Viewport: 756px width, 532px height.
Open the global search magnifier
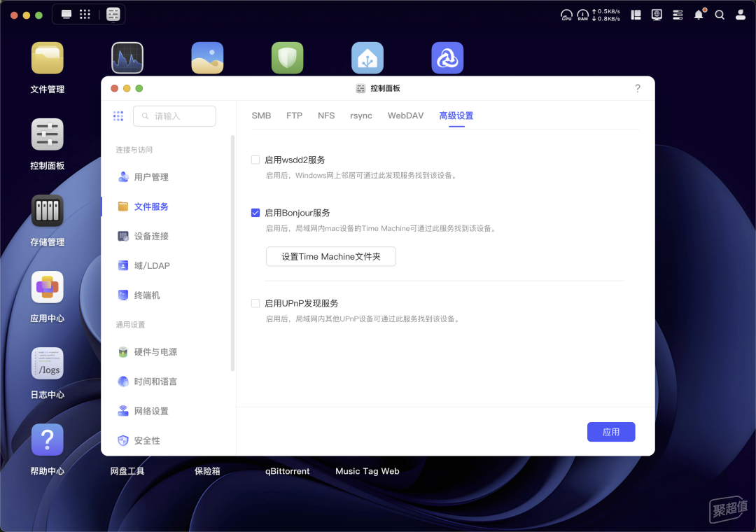point(720,15)
